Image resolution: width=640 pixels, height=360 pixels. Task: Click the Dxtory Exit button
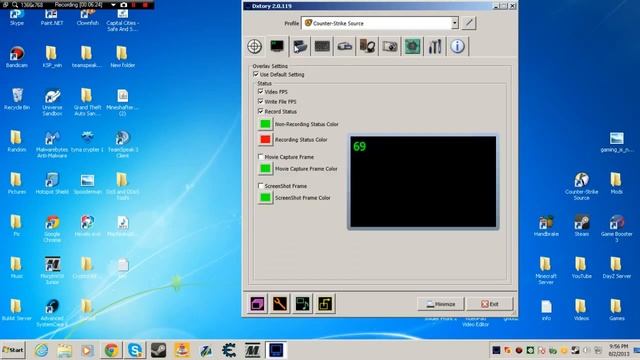pyautogui.click(x=490, y=304)
